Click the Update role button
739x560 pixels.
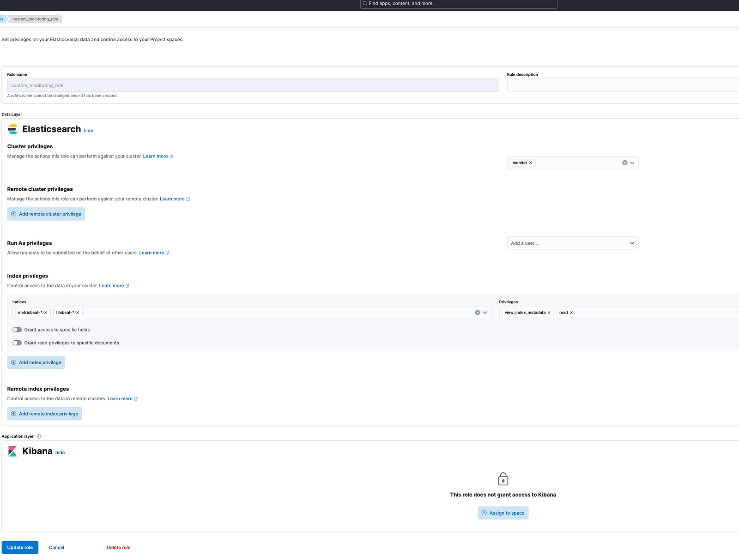[20, 548]
